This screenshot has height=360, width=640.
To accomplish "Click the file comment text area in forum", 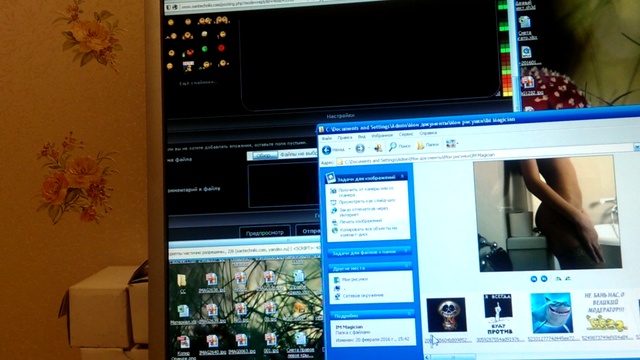I will coord(284,185).
